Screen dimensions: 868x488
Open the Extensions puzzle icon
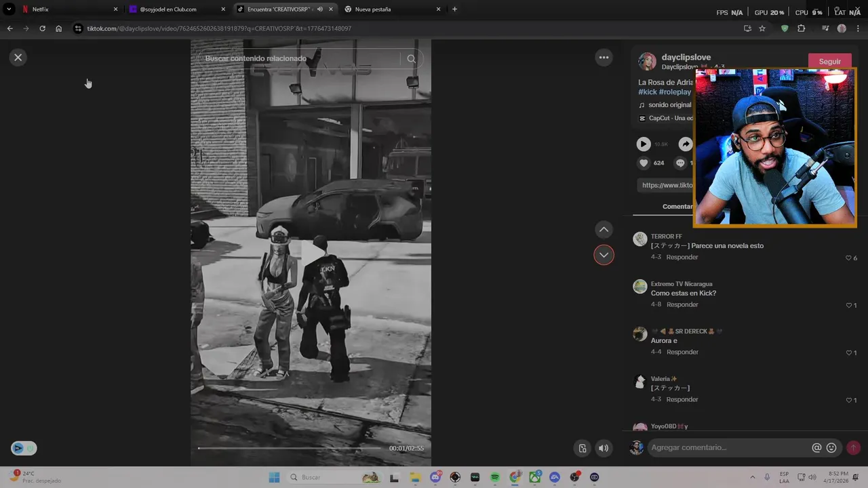(x=802, y=28)
